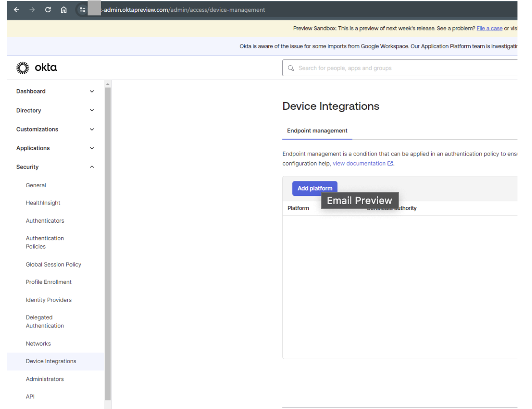Click the search magnifier icon

(291, 68)
